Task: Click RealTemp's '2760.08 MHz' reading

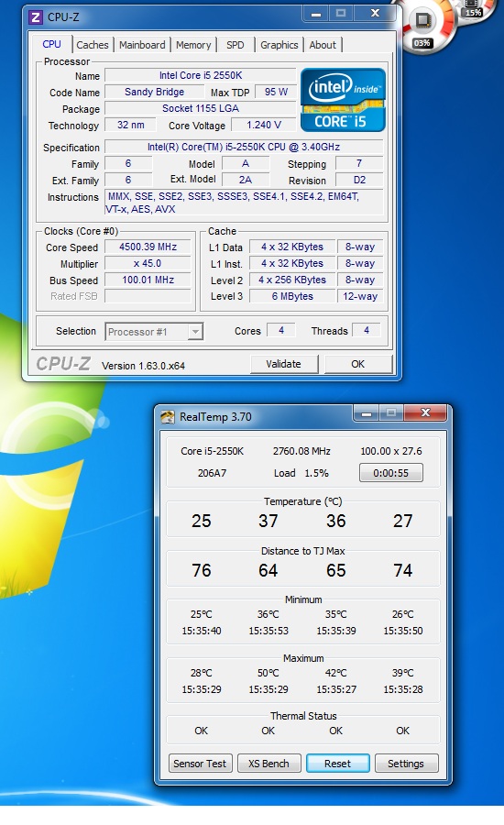Action: coord(302,451)
